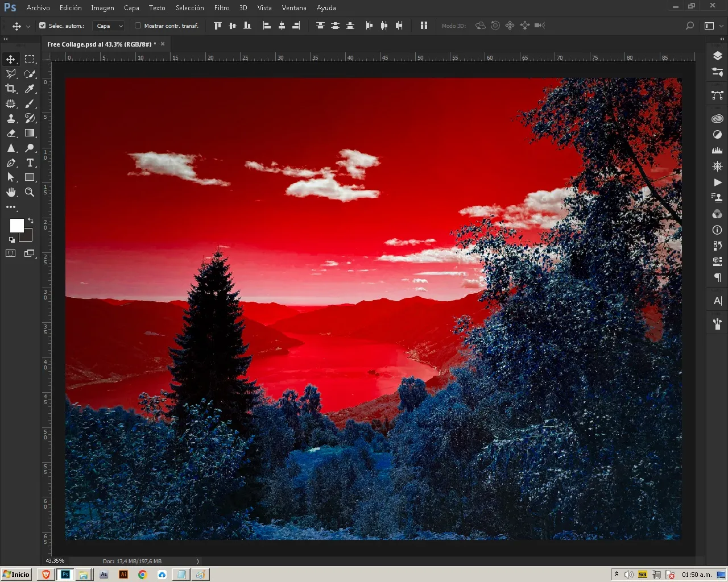Screen dimensions: 728x582
Task: Auto-align layers icon in options bar
Action: click(x=424, y=26)
